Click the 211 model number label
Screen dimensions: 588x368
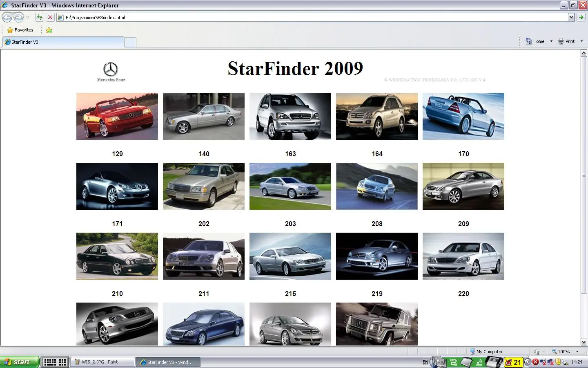[x=204, y=294]
